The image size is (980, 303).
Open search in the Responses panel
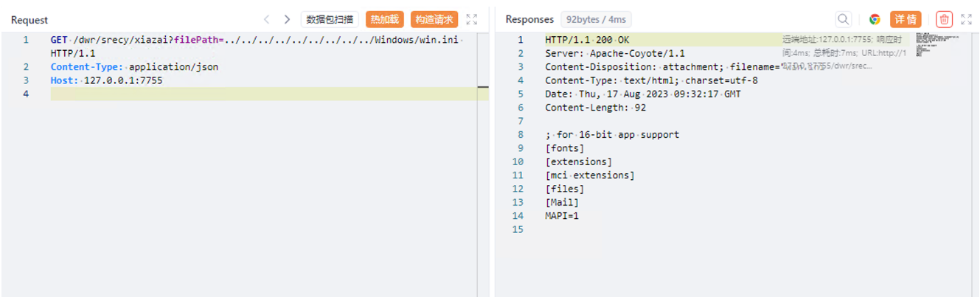[x=843, y=20]
